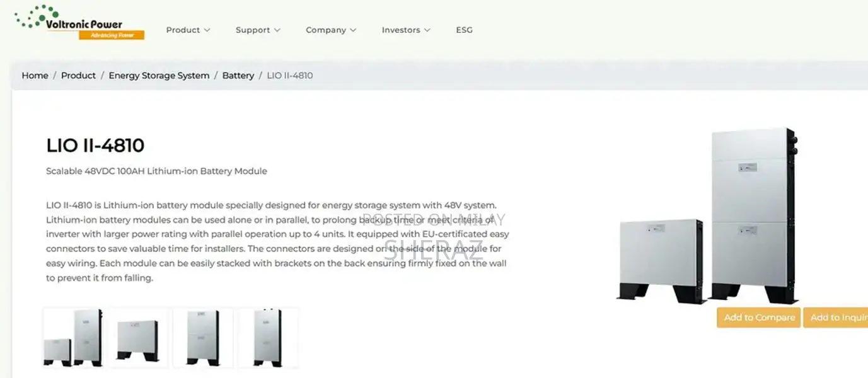Select the first battery thumbnail image
The height and width of the screenshot is (378, 868).
click(73, 336)
